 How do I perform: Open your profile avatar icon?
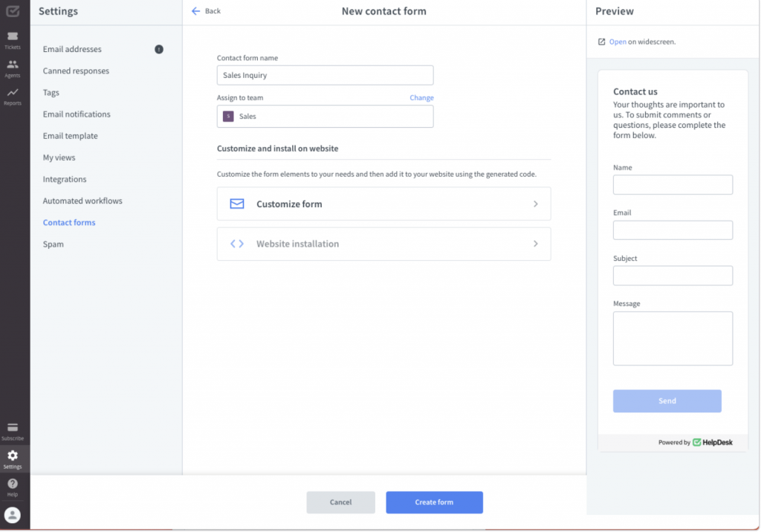point(13,514)
